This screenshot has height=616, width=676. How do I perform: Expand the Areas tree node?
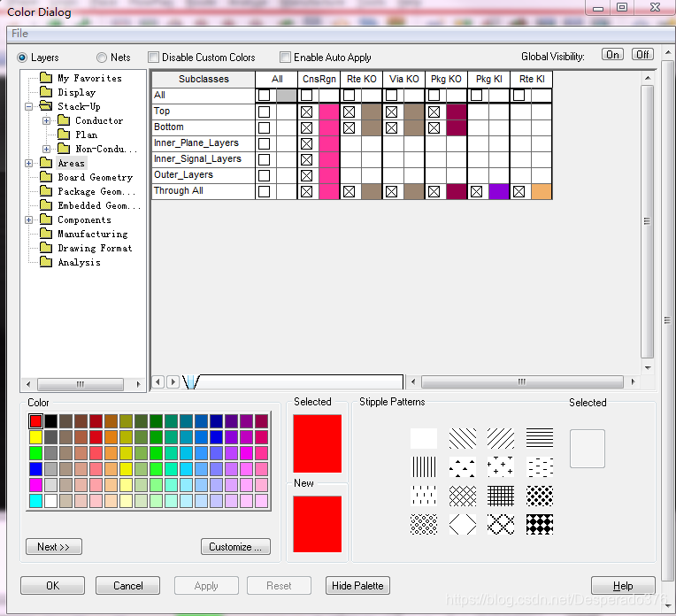(x=28, y=163)
